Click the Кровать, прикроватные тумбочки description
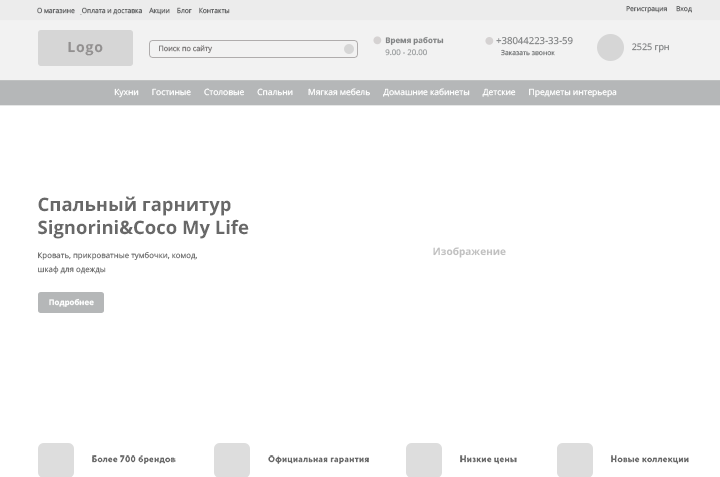 (118, 262)
